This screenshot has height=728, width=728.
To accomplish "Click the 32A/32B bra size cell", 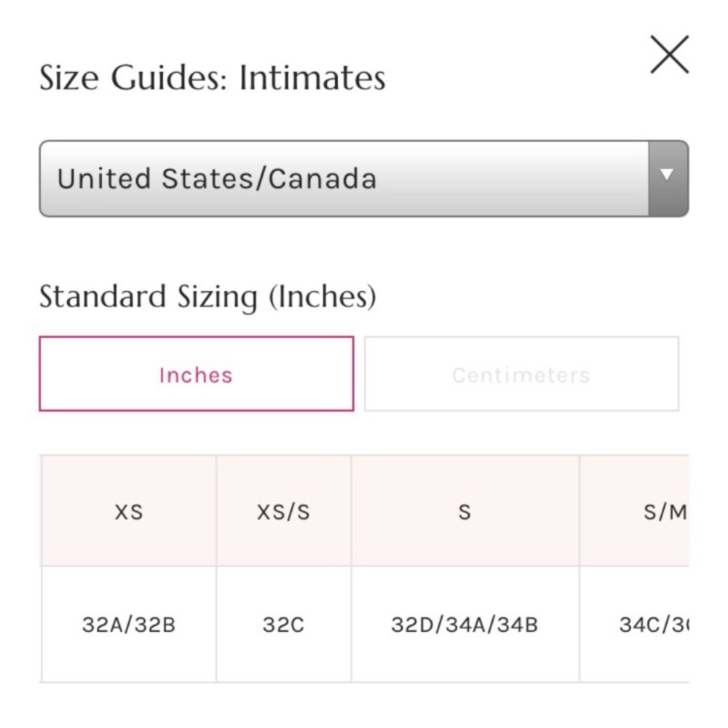I will click(129, 625).
